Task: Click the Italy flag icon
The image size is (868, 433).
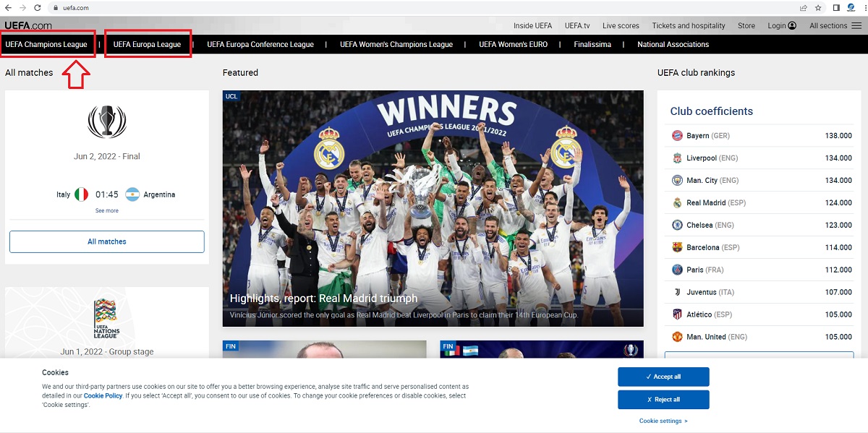Action: tap(81, 194)
